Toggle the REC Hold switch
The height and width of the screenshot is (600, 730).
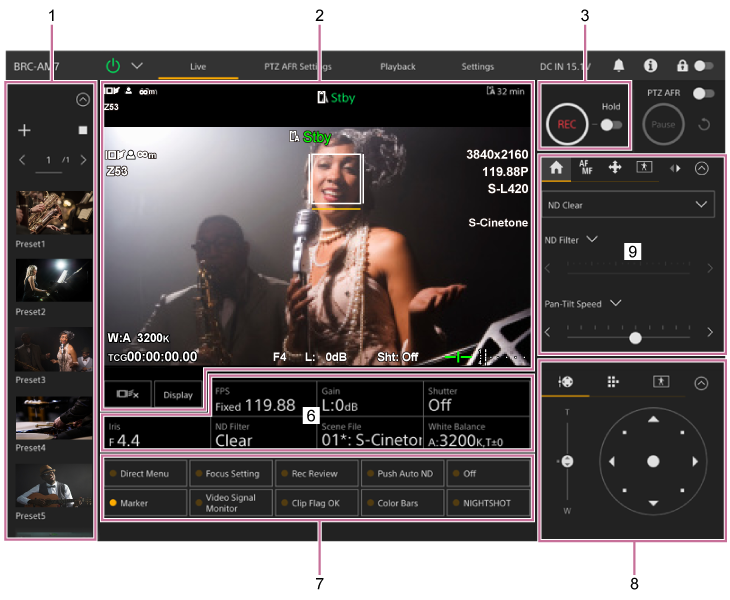coord(611,125)
